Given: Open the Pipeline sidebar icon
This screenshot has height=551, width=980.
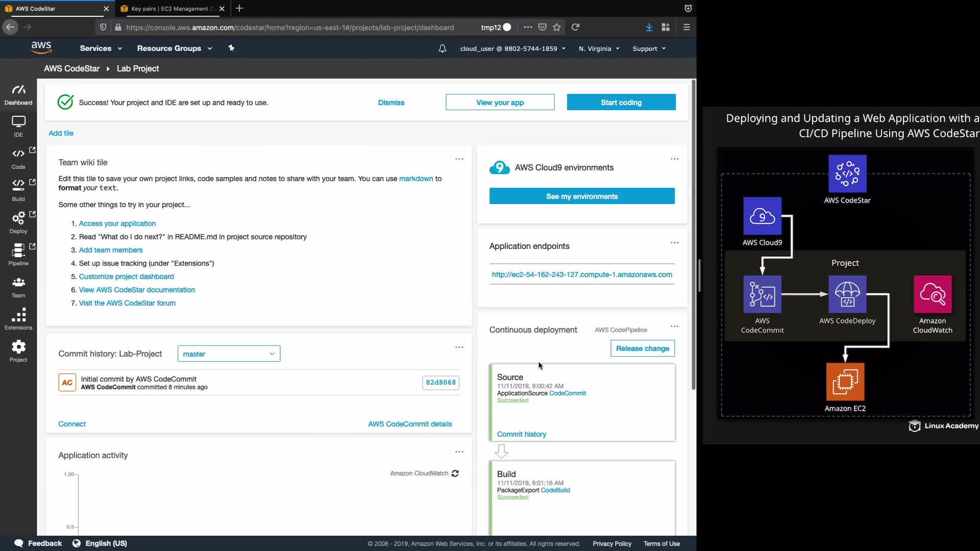Looking at the screenshot, I should click(18, 254).
